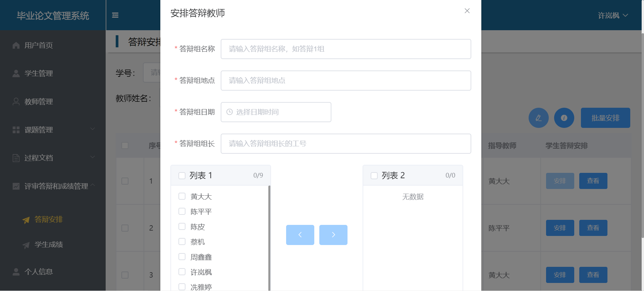The image size is (644, 291).
Task: Click the paper plane icon beside 答辩安排
Action: (26, 220)
